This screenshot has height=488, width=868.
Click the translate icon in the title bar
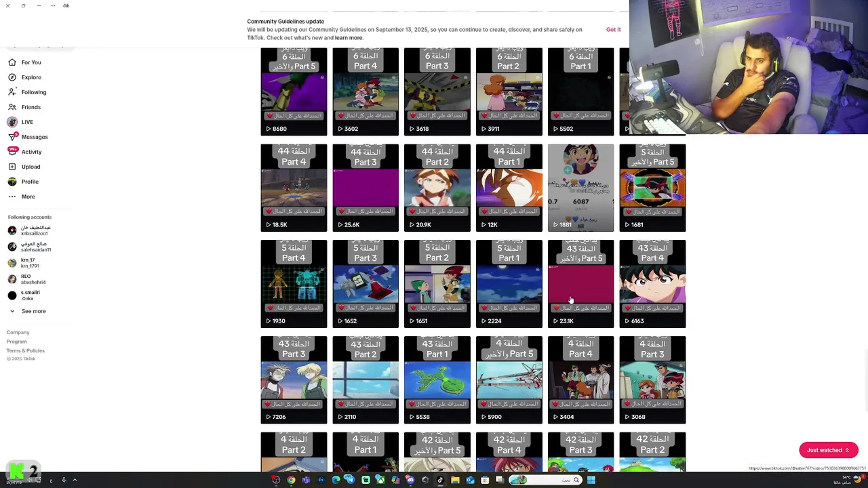pos(66,5)
